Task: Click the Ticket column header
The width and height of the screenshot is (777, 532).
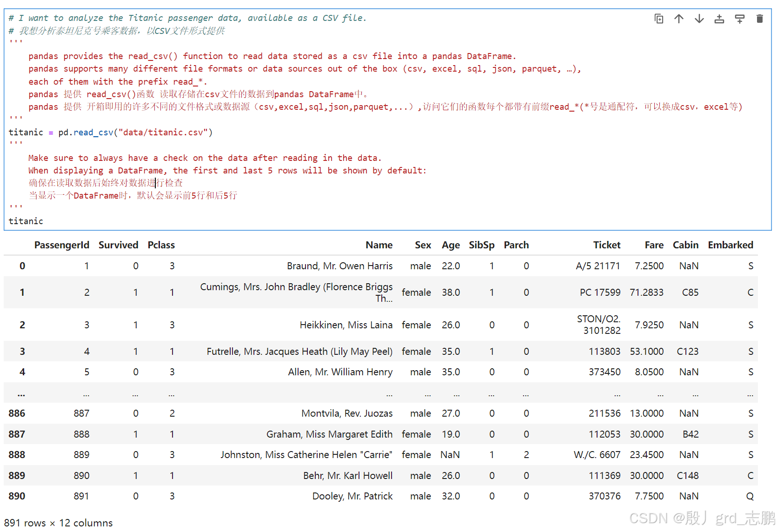Action: [607, 245]
